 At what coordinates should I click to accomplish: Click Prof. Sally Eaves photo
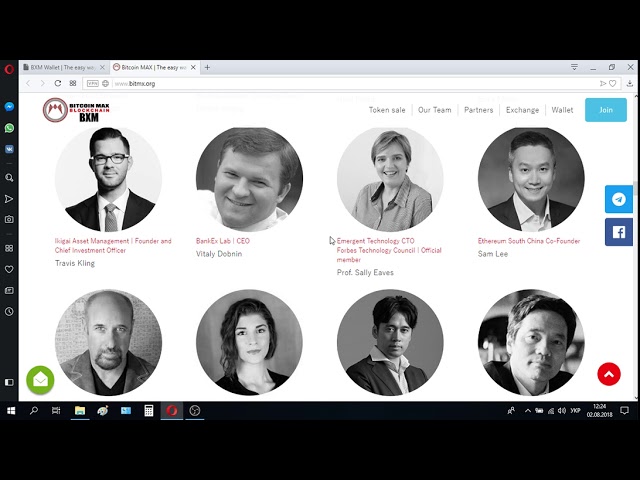pyautogui.click(x=390, y=179)
